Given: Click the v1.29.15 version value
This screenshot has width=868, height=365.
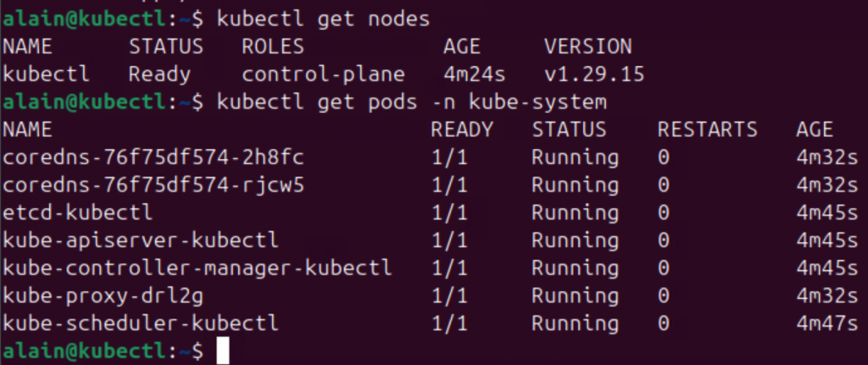Looking at the screenshot, I should (594, 75).
